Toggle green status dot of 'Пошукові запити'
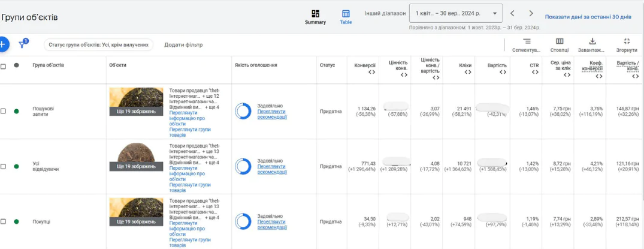644x249 pixels. point(16,111)
